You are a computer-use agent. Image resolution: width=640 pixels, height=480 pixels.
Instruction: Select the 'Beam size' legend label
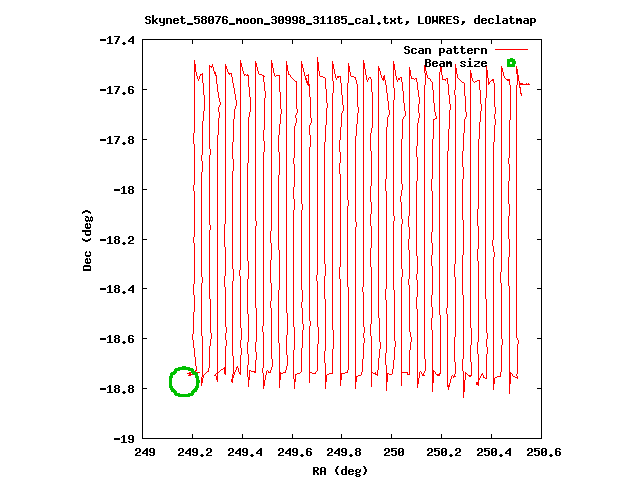456,63
